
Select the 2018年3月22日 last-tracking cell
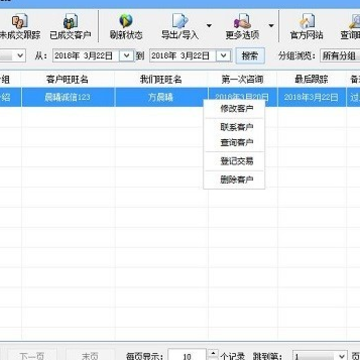pyautogui.click(x=312, y=97)
